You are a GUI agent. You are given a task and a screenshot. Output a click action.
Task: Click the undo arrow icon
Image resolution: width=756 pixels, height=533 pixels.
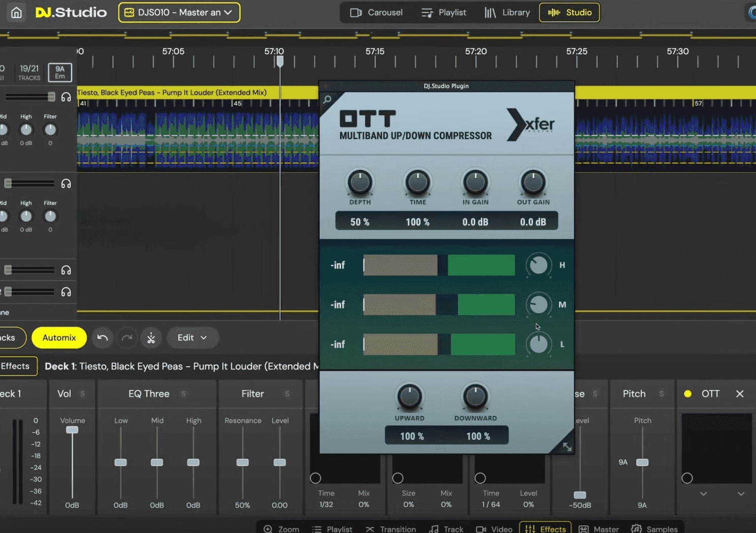click(x=102, y=338)
